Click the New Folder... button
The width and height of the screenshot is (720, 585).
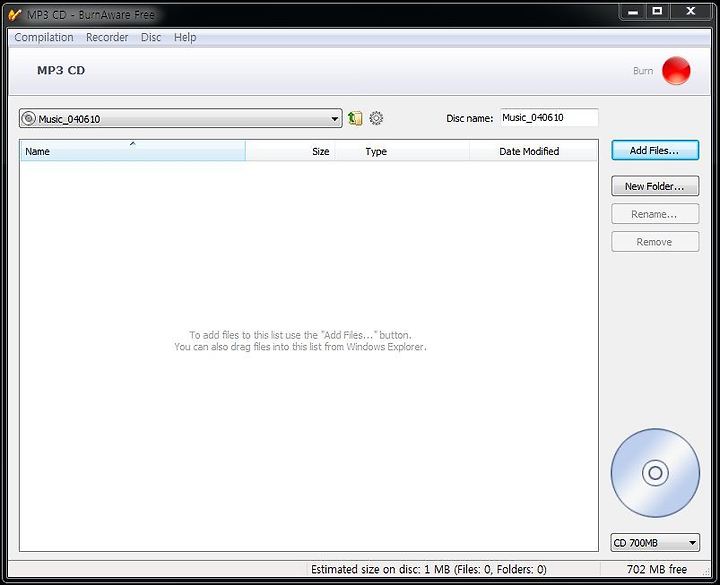tap(655, 186)
